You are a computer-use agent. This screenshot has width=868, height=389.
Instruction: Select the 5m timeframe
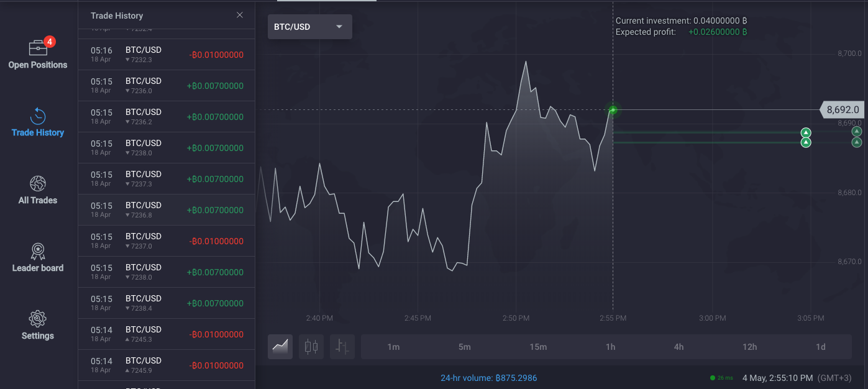coord(465,347)
